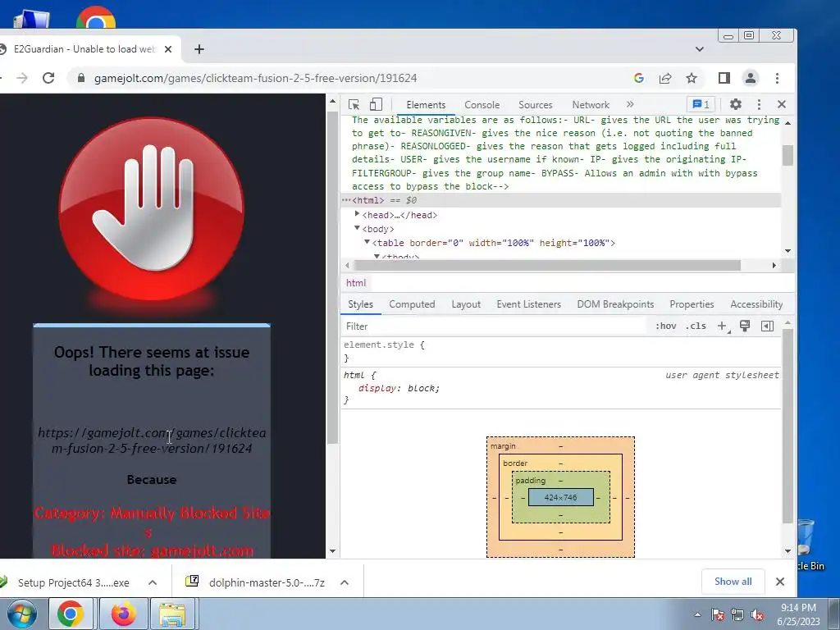
Task: Close the DevTools panel
Action: 782,104
